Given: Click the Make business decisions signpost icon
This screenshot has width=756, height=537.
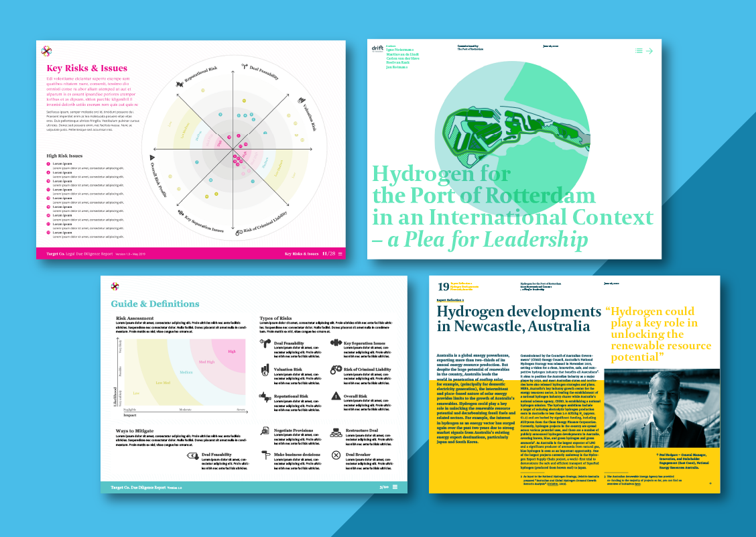Looking at the screenshot, I should coord(265,455).
